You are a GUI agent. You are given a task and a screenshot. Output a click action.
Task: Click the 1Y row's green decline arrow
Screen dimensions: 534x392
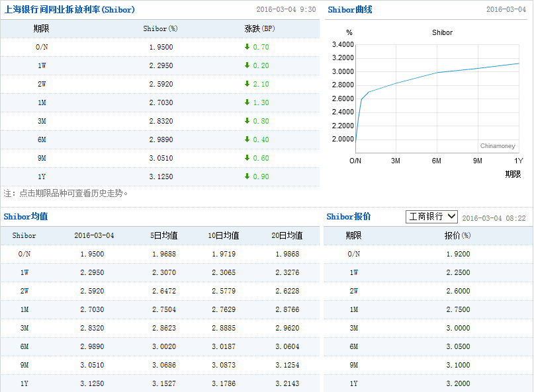click(247, 176)
